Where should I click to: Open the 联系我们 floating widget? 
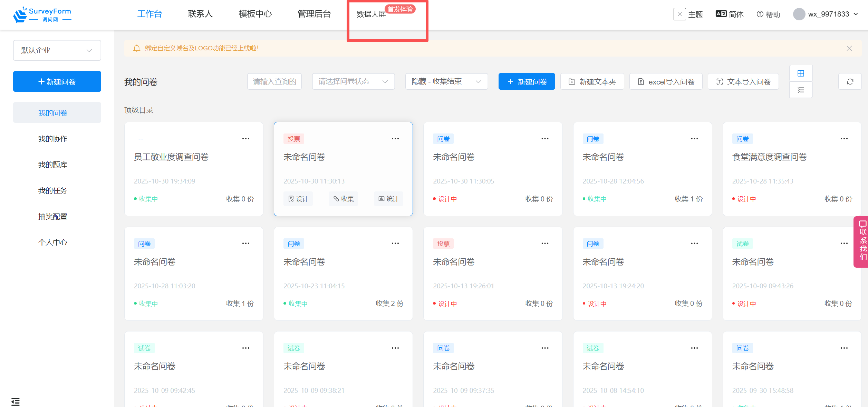tap(862, 242)
